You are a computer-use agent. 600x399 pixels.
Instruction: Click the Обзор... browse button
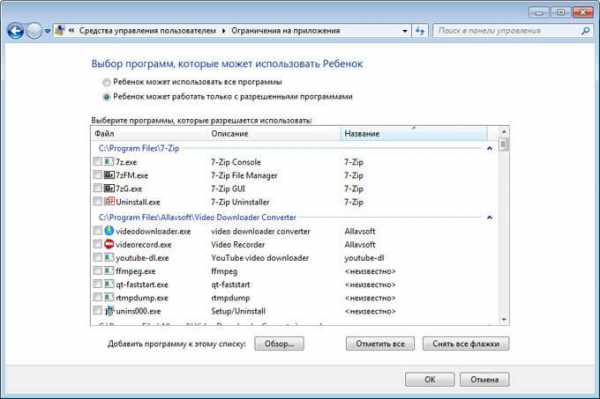tap(279, 344)
